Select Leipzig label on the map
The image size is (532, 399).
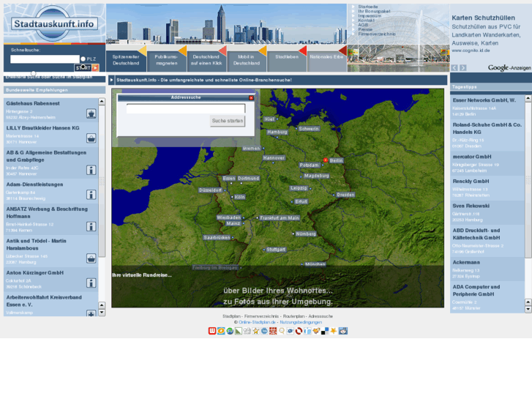pyautogui.click(x=299, y=188)
